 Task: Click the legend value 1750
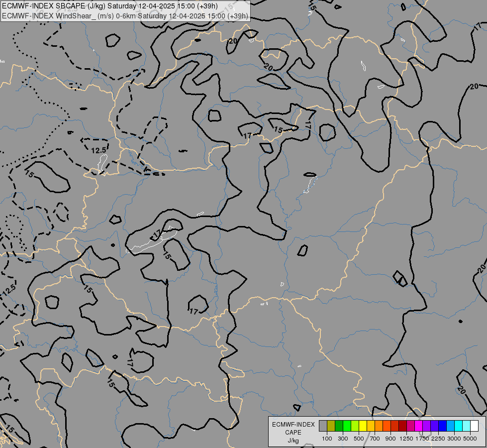pyautogui.click(x=422, y=439)
